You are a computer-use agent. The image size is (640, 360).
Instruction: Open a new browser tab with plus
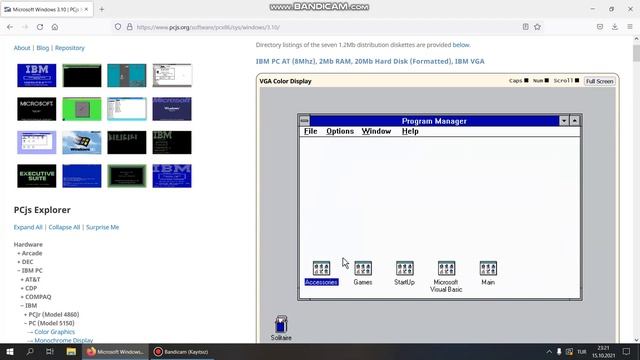coord(102,9)
